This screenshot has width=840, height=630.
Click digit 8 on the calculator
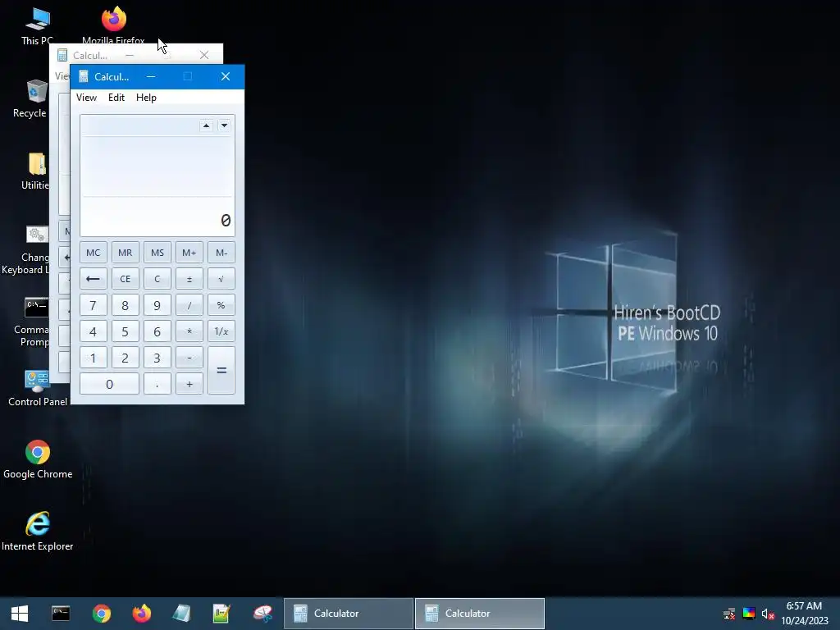[126, 305]
